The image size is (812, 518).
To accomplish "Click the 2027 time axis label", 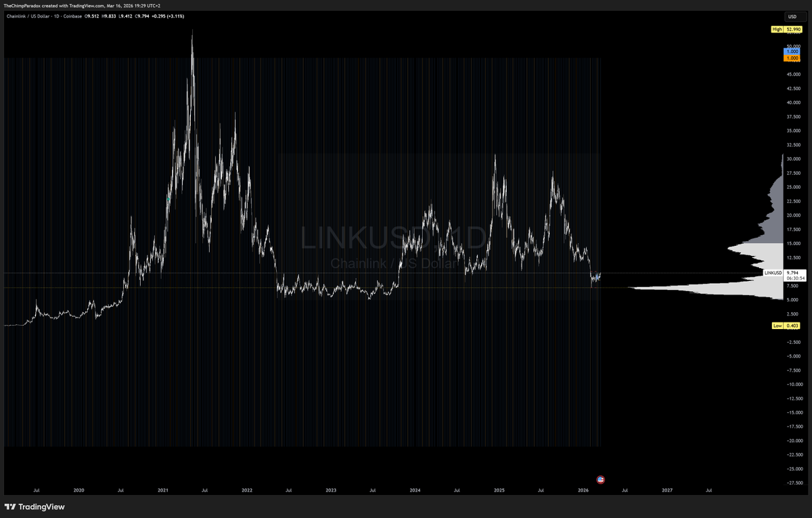I will (x=667, y=490).
